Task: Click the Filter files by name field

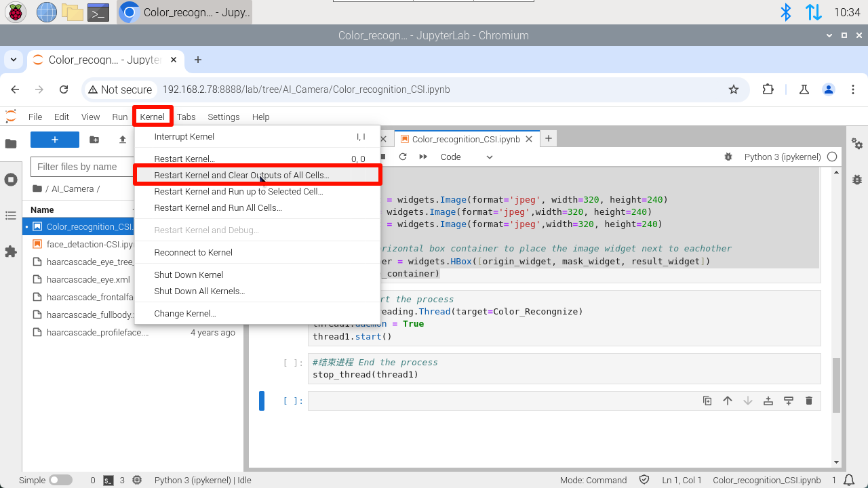Action: coord(81,167)
